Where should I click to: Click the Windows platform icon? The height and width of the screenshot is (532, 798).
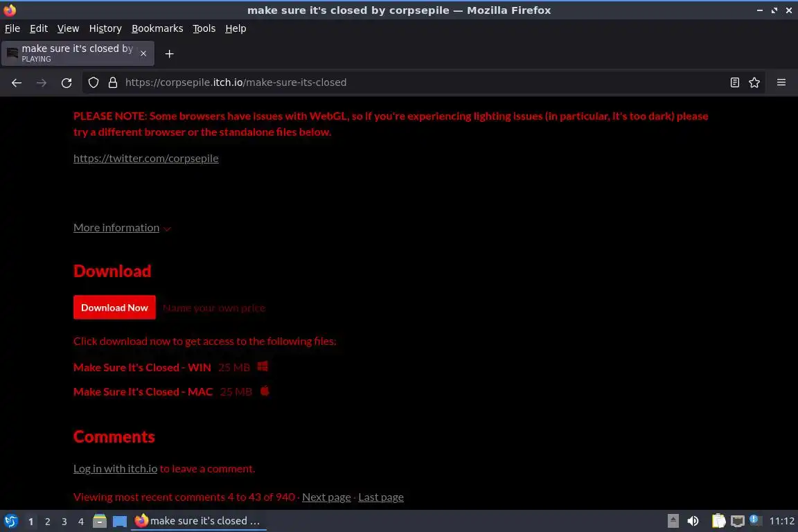pos(263,366)
